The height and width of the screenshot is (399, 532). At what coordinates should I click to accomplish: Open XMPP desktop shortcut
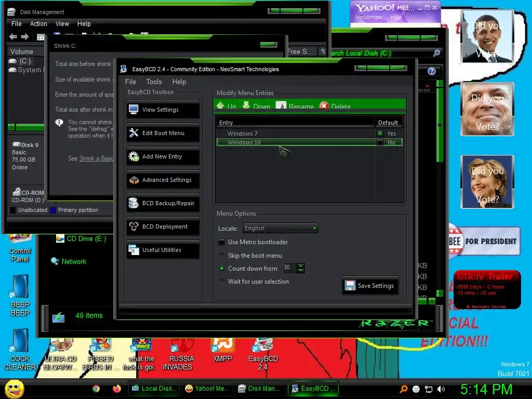222,350
